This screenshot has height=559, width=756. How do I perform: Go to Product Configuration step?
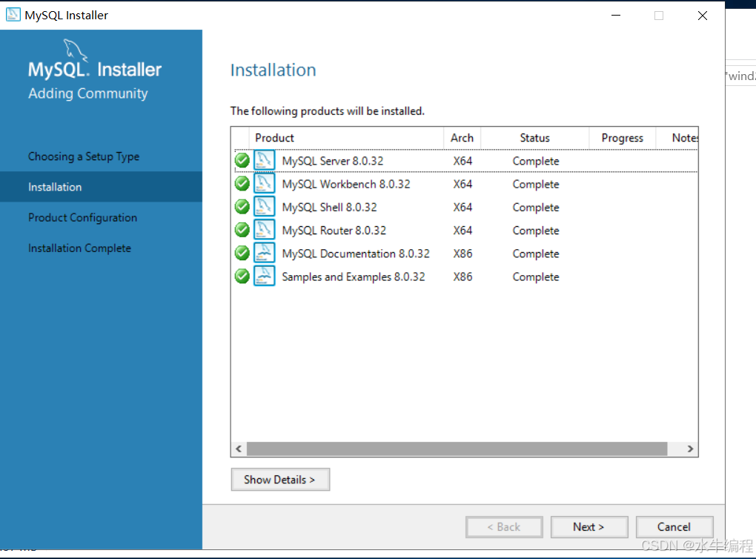(82, 217)
